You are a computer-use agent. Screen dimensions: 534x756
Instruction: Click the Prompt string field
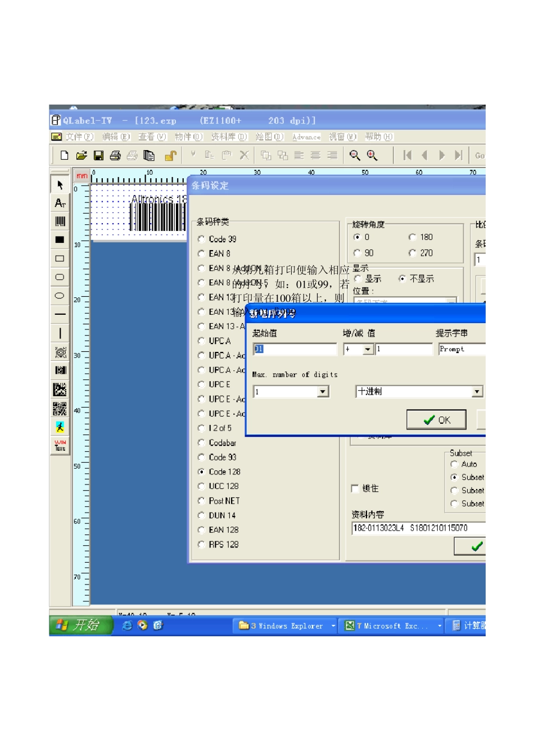pos(461,349)
